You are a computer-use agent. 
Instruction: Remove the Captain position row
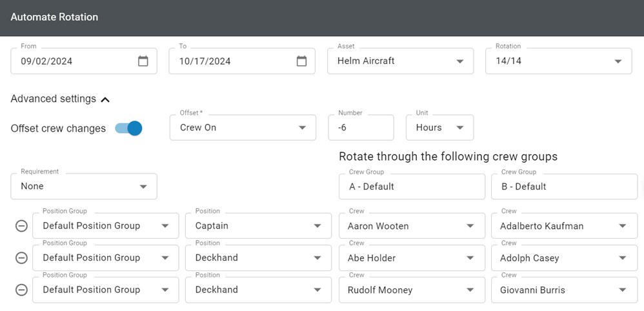21,226
